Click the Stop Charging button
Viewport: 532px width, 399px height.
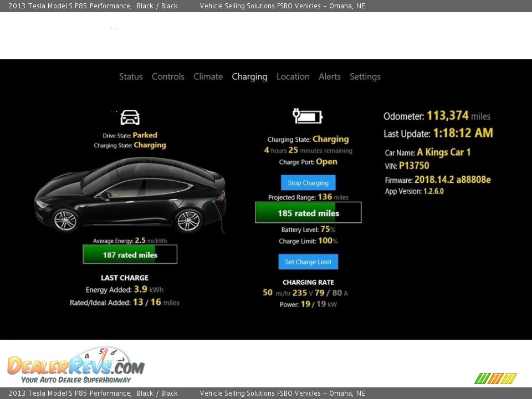pyautogui.click(x=308, y=183)
